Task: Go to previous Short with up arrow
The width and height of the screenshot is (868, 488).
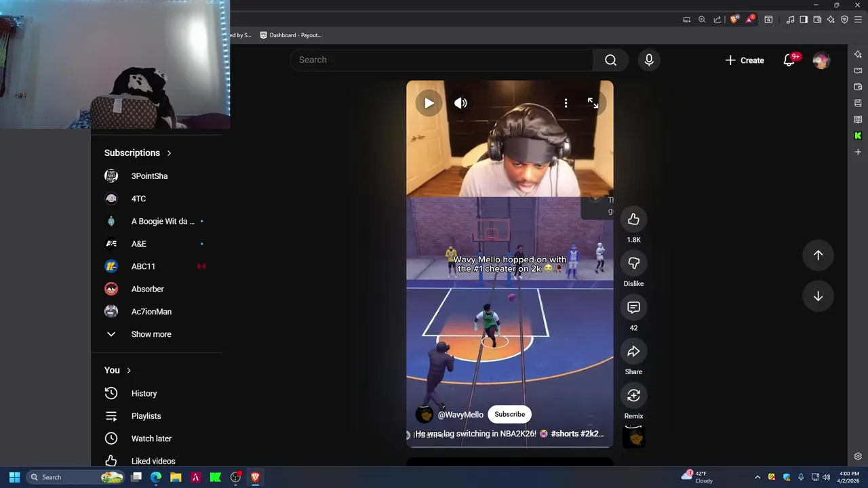Action: pos(818,256)
